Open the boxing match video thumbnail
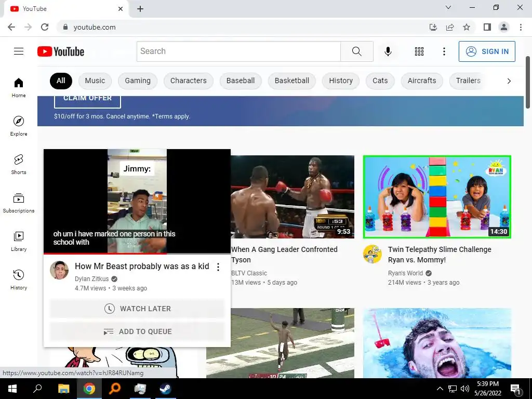 point(292,197)
